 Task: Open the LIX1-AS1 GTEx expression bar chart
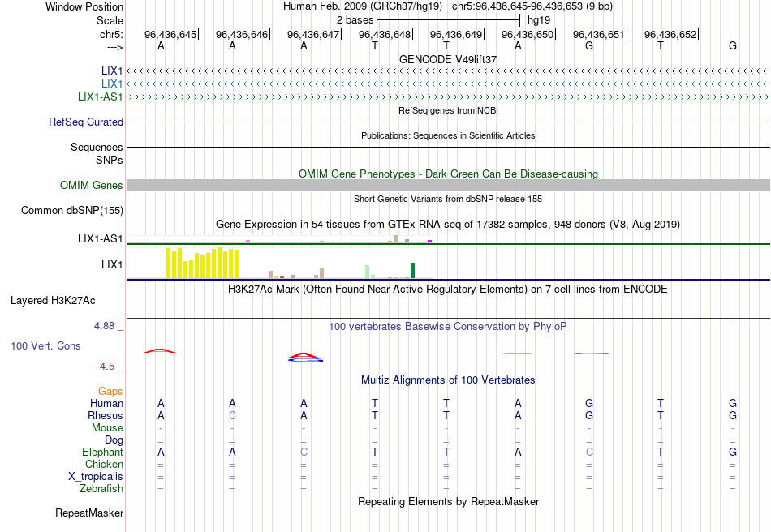coord(279,239)
